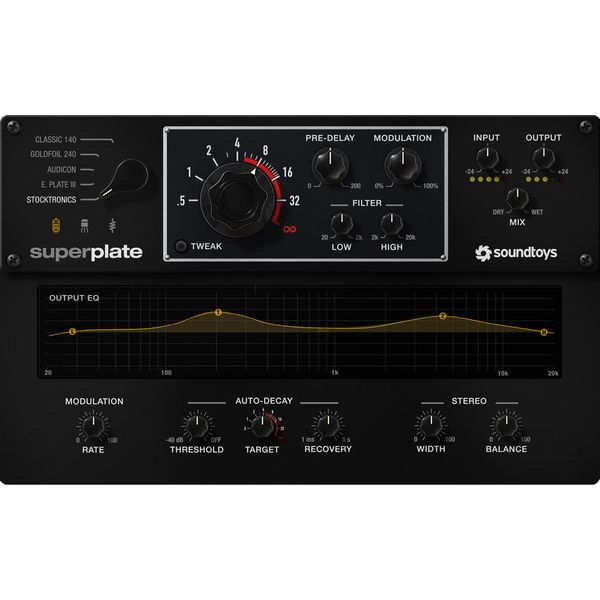Click the Output level knob
The width and height of the screenshot is (600, 600).
point(543,157)
